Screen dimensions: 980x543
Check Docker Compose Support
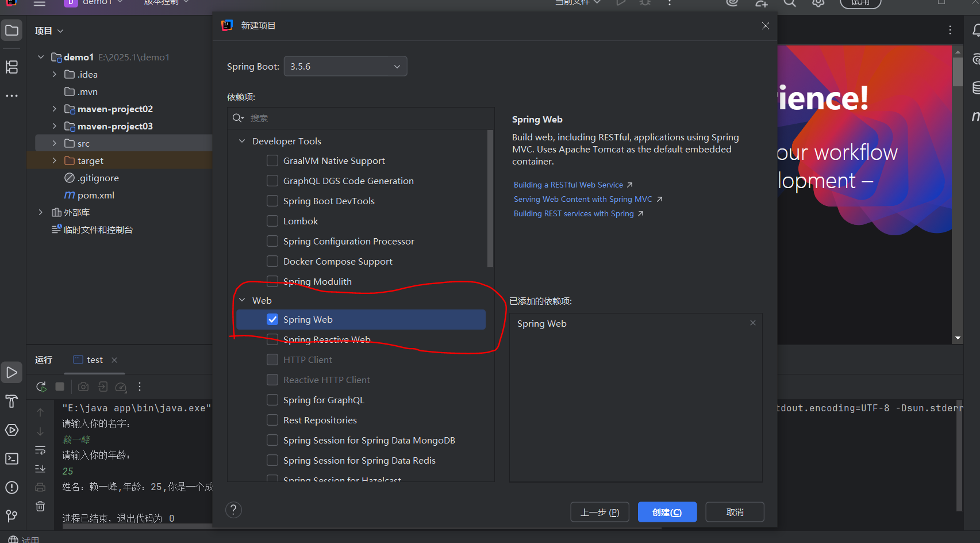[272, 261]
